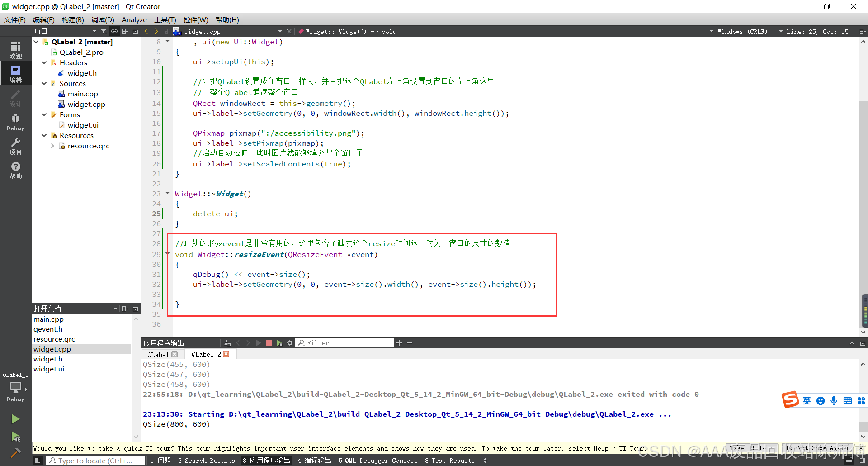Select qevent.h in open documents list
This screenshot has width=868, height=466.
[x=48, y=329]
